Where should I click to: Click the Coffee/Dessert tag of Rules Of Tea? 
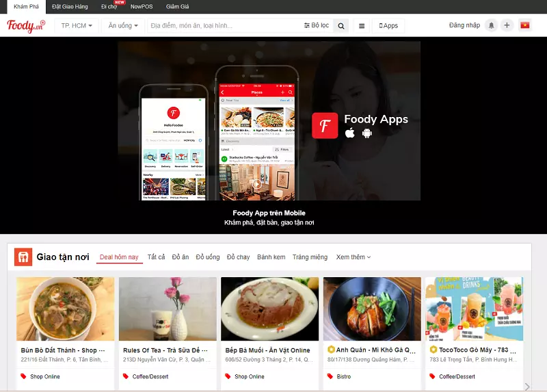[x=150, y=377]
